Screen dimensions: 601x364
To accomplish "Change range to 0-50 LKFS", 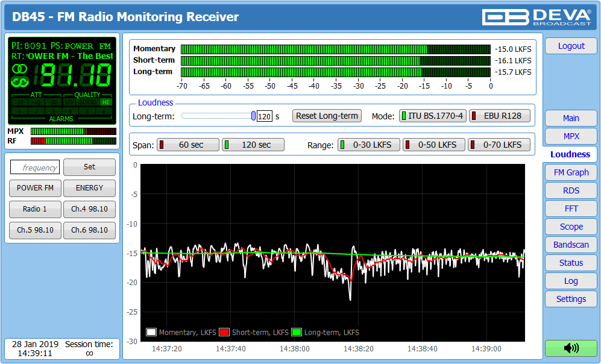I will (x=433, y=145).
